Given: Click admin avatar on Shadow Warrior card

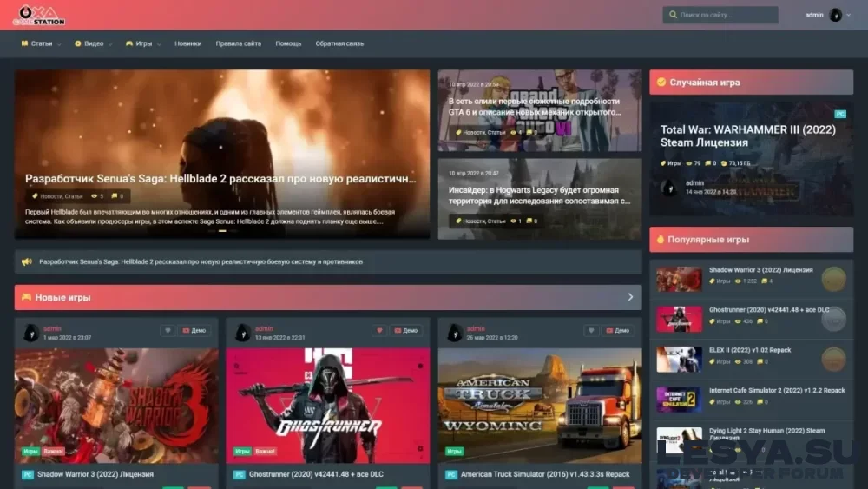Looking at the screenshot, I should [31, 333].
